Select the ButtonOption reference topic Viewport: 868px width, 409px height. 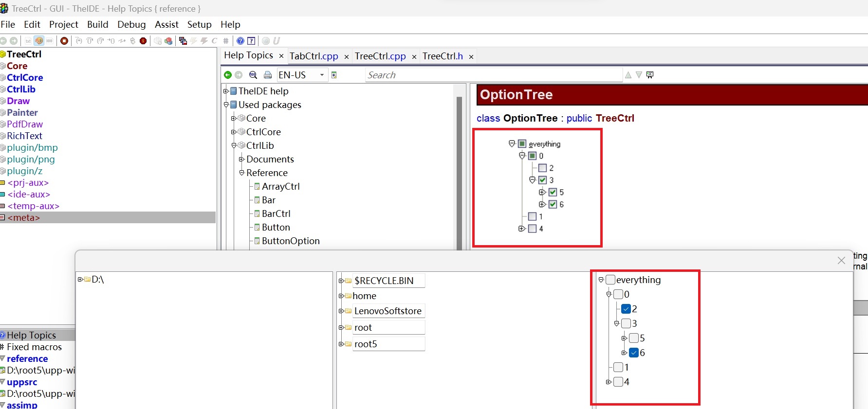tap(290, 241)
